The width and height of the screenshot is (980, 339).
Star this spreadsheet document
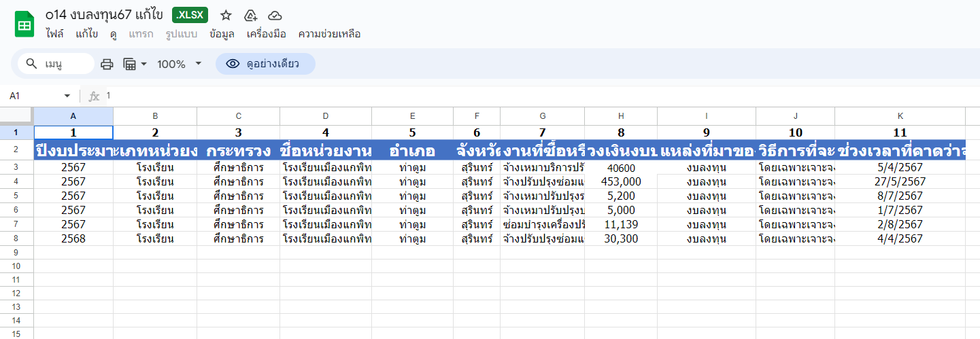[x=226, y=16]
